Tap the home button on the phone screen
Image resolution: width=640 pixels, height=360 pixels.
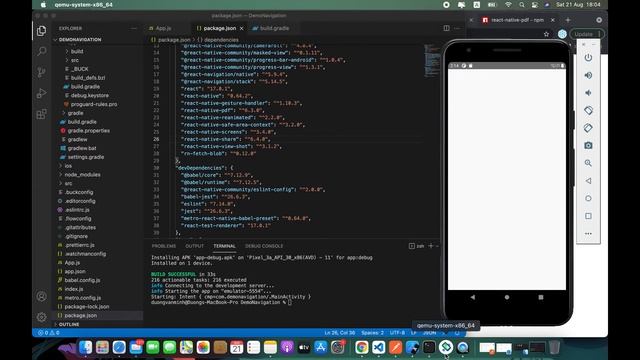507,297
